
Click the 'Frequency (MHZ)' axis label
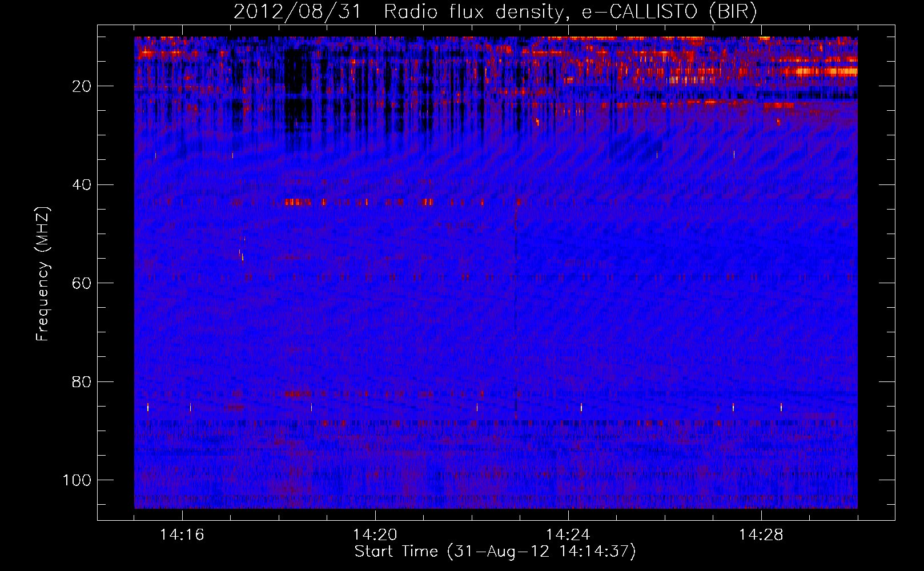pyautogui.click(x=43, y=274)
